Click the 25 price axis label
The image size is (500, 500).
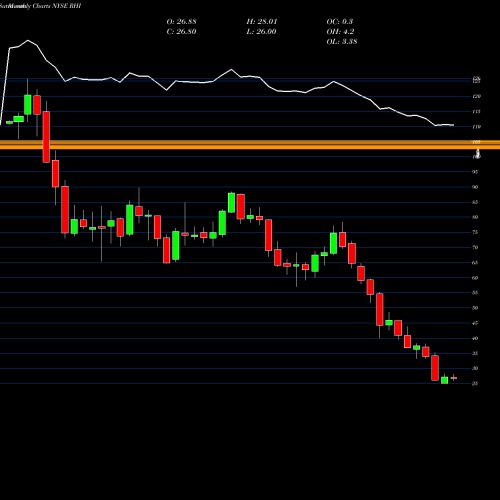[x=475, y=384]
